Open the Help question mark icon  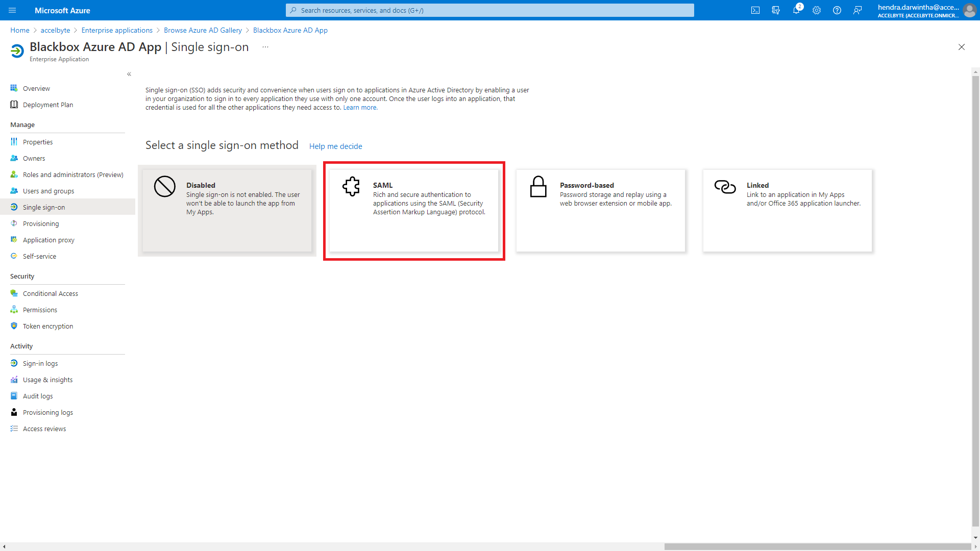pyautogui.click(x=837, y=10)
